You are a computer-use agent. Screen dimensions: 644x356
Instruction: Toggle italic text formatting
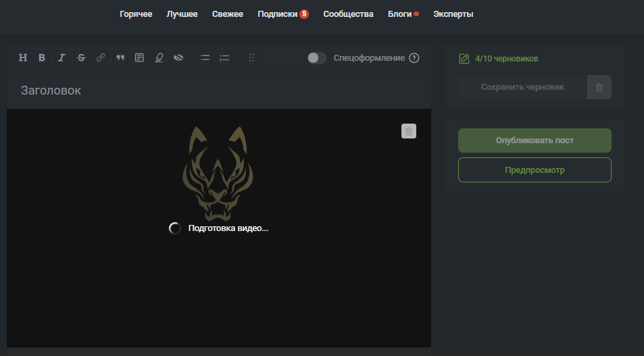(x=61, y=58)
